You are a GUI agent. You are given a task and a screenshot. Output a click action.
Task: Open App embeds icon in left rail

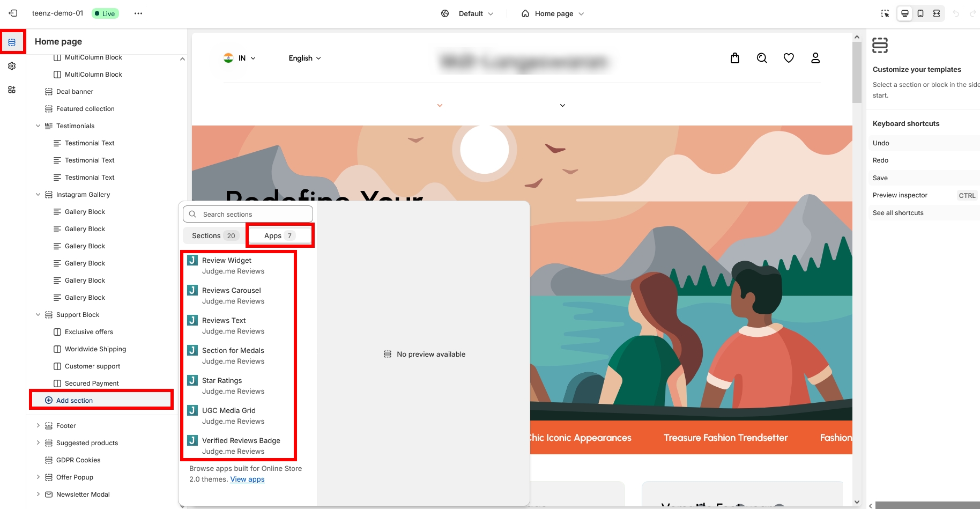pyautogui.click(x=12, y=90)
